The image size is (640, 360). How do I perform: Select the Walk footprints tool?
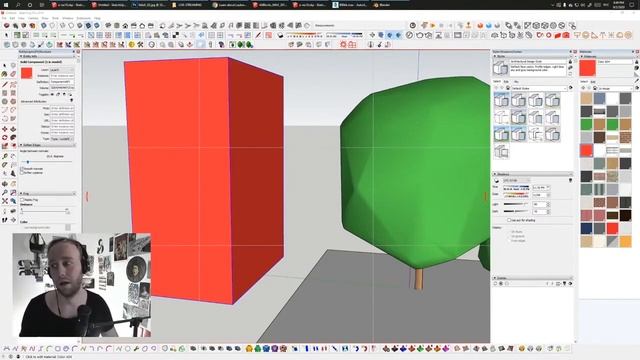(4, 220)
